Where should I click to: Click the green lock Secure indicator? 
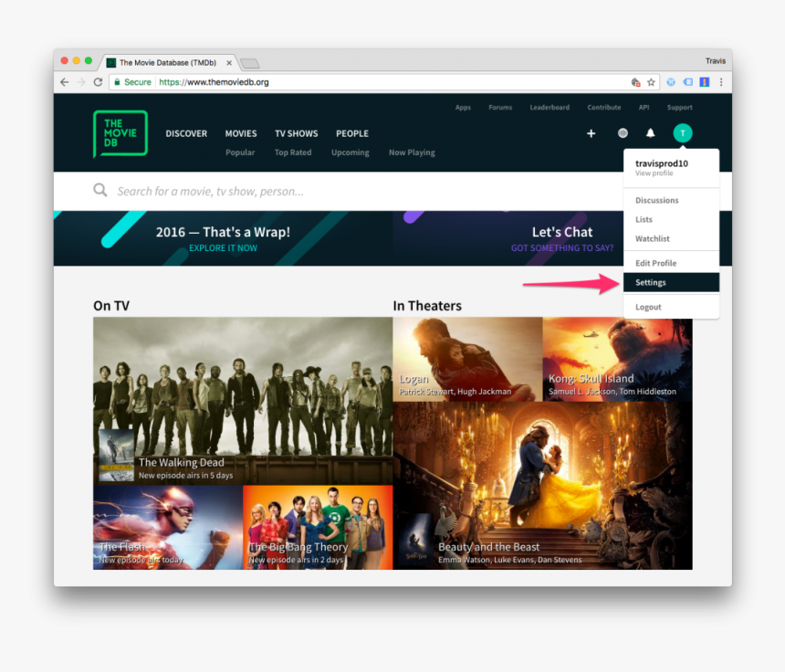tap(132, 82)
